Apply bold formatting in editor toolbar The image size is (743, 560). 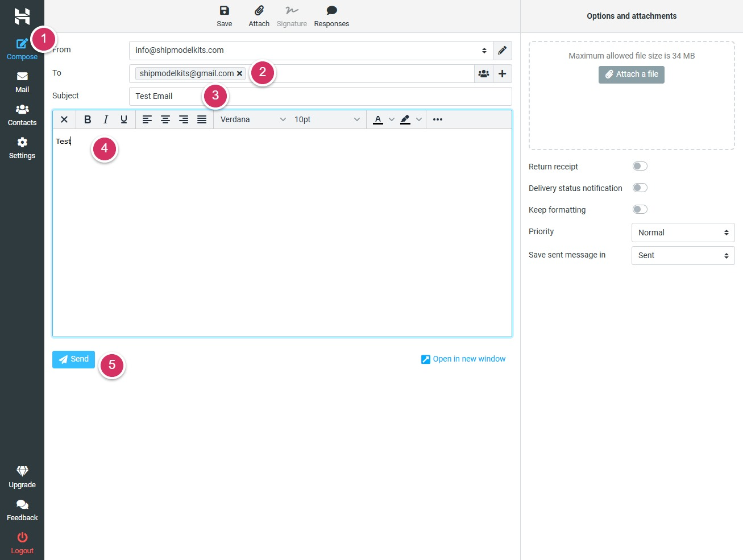[88, 119]
